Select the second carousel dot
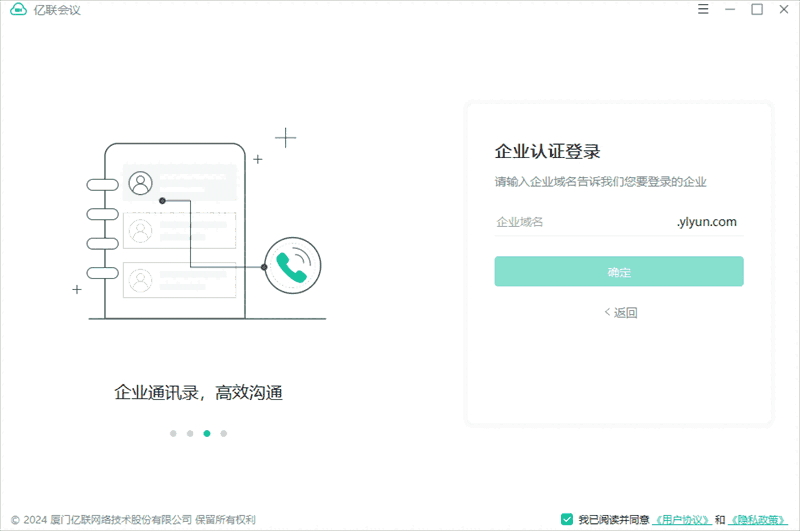The width and height of the screenshot is (800, 531). 190,434
